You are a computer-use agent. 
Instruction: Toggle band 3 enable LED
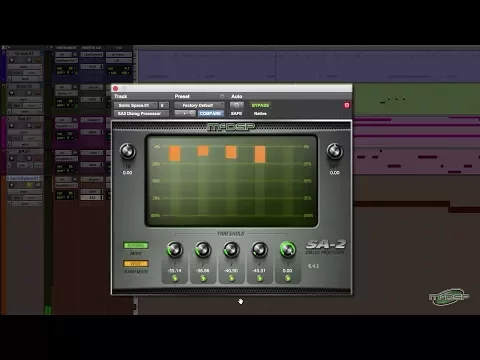point(231,278)
